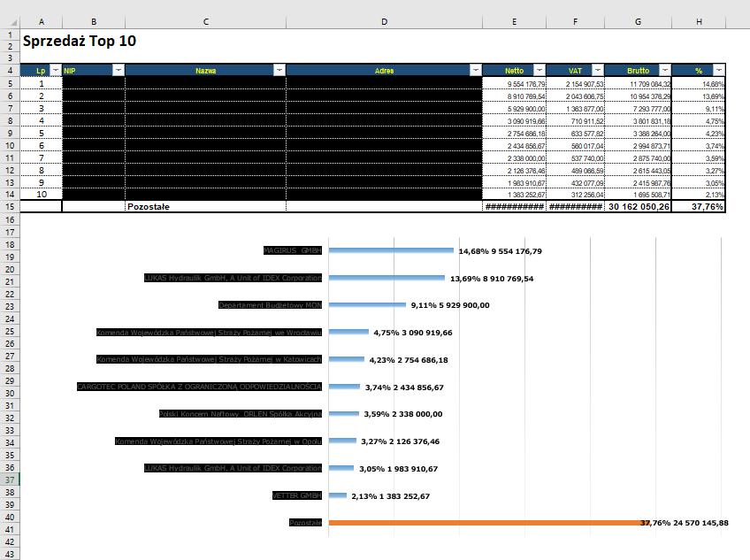Select column G header
The height and width of the screenshot is (560, 750).
[x=638, y=21]
